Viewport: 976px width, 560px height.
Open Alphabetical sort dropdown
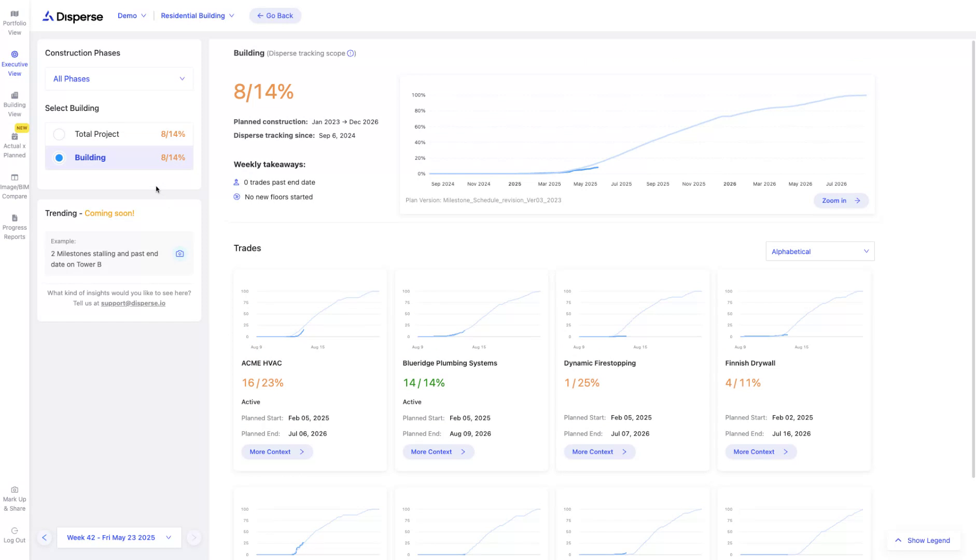(819, 251)
